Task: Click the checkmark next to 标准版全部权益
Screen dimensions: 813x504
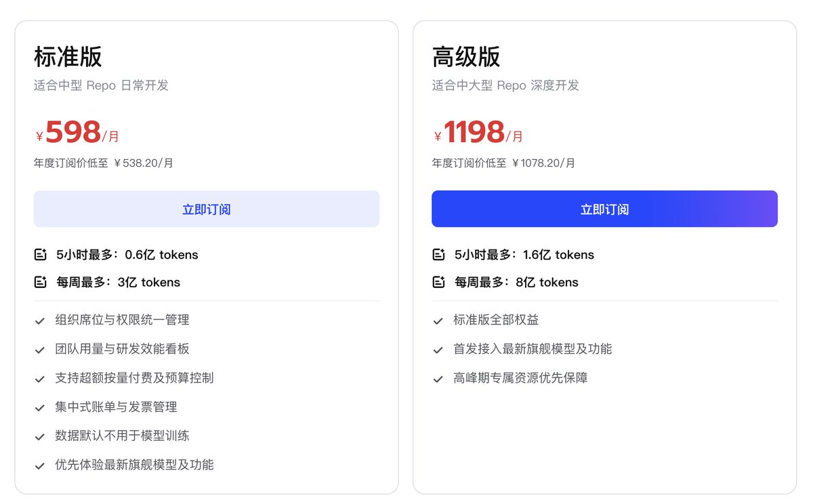Action: pyautogui.click(x=438, y=320)
